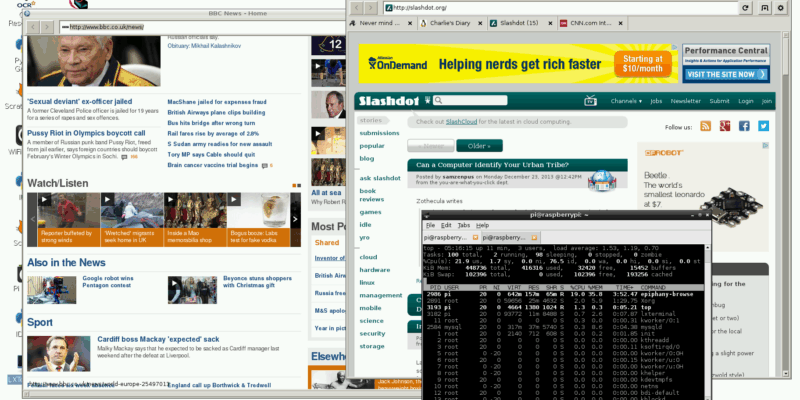Open the Slashdot Twitter icon
This screenshot has height=400, width=800.
pos(763,126)
